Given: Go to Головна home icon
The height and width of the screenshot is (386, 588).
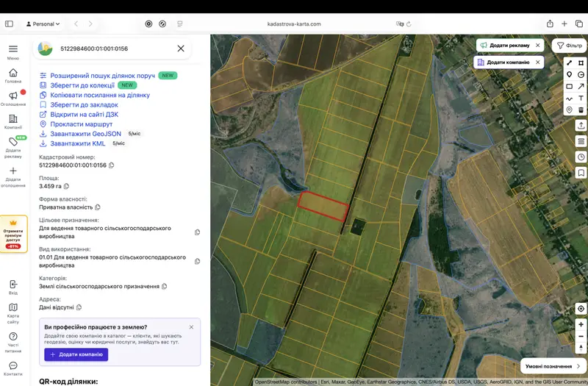Looking at the screenshot, I should click(x=13, y=72).
